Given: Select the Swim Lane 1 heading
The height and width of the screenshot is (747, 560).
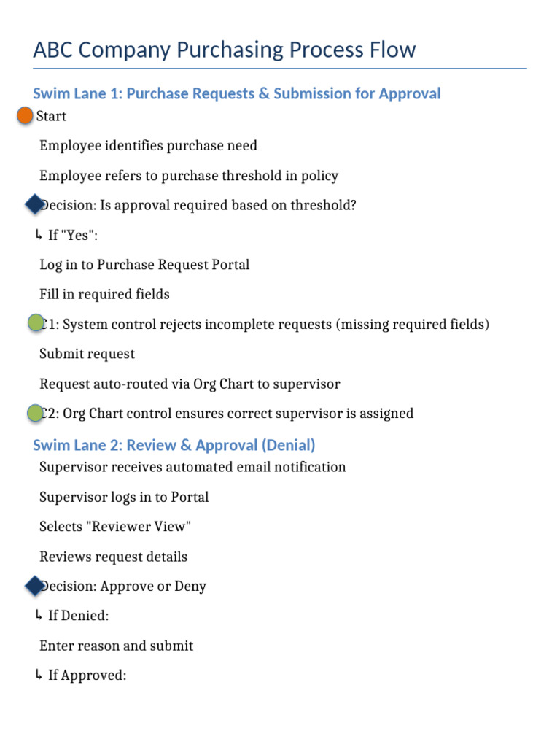Looking at the screenshot, I should pyautogui.click(x=236, y=93).
